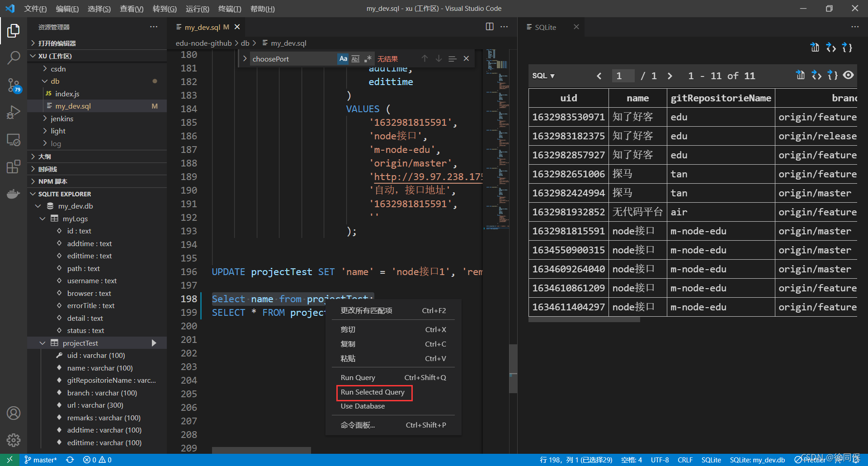Screen dimensions: 868x466
Task: Open Explorer panel more actions ellipsis
Action: click(x=154, y=27)
